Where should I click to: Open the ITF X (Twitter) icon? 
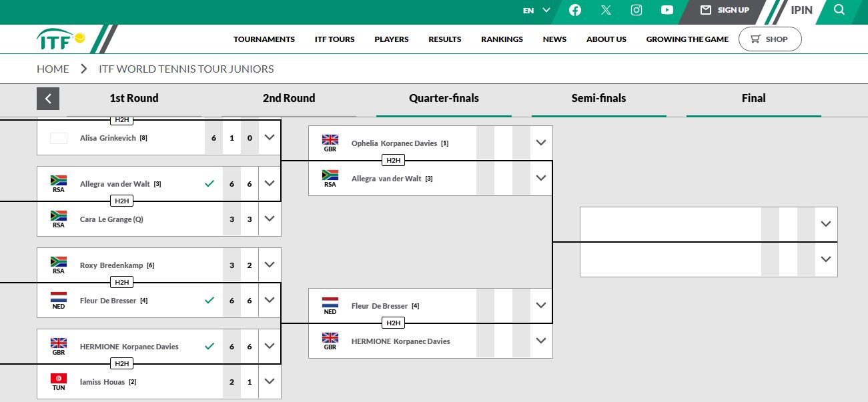[x=606, y=10]
